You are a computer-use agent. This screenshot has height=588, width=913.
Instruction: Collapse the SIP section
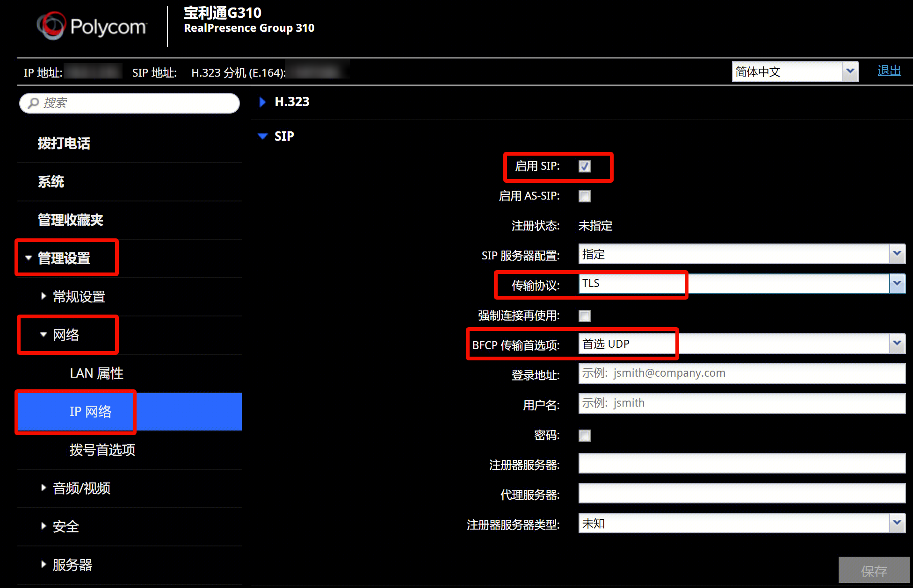(276, 136)
